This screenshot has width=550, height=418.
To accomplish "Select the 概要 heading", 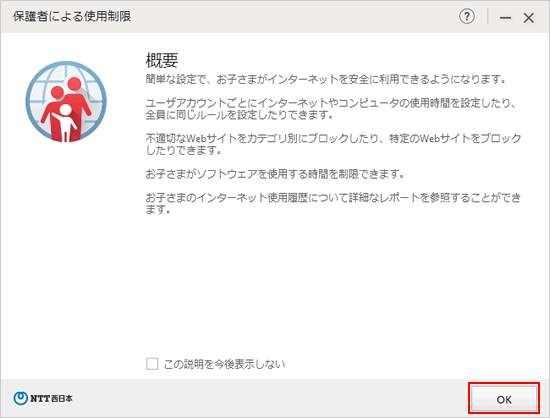I will pos(162,60).
